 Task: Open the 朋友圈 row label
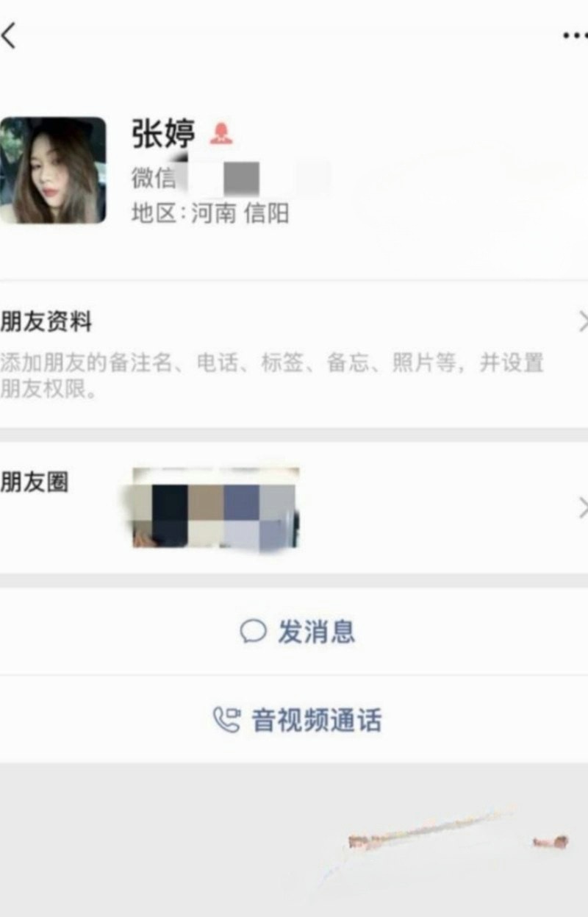pos(35,482)
